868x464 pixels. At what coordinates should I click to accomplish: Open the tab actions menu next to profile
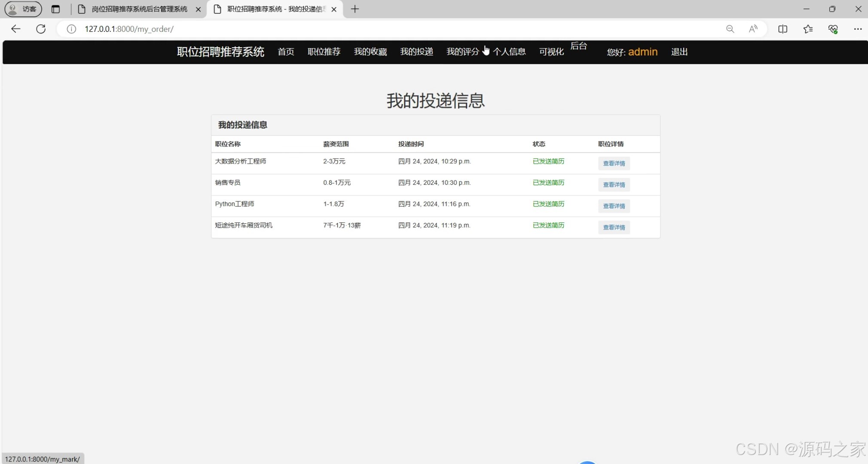56,9
